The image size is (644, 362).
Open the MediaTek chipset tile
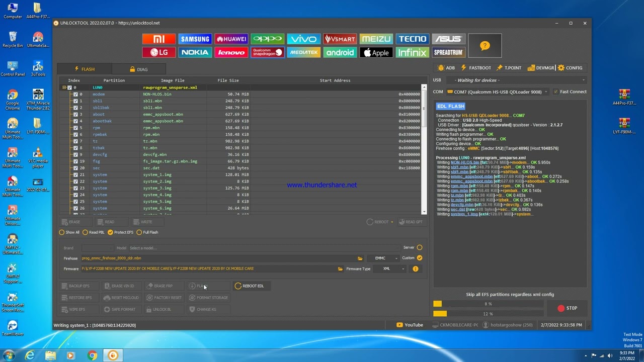(304, 52)
